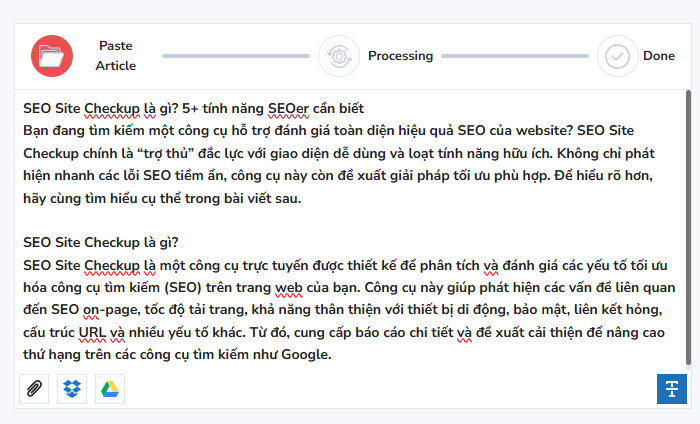
Task: Select the Paste Article step label
Action: click(116, 56)
